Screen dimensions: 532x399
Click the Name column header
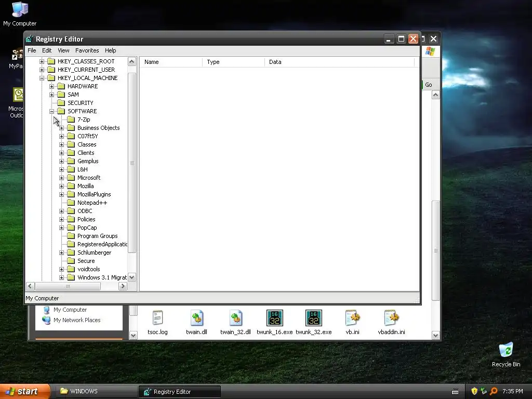click(x=171, y=62)
